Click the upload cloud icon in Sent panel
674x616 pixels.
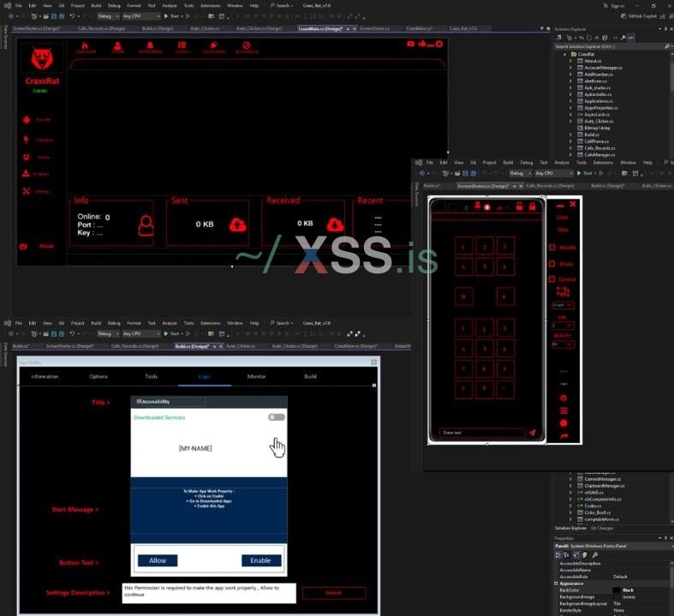click(238, 224)
